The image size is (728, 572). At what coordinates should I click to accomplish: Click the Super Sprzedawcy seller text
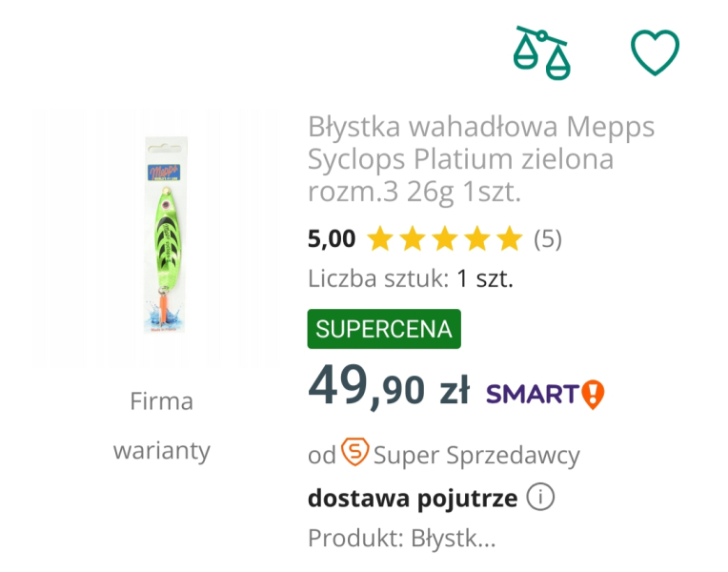(x=476, y=455)
